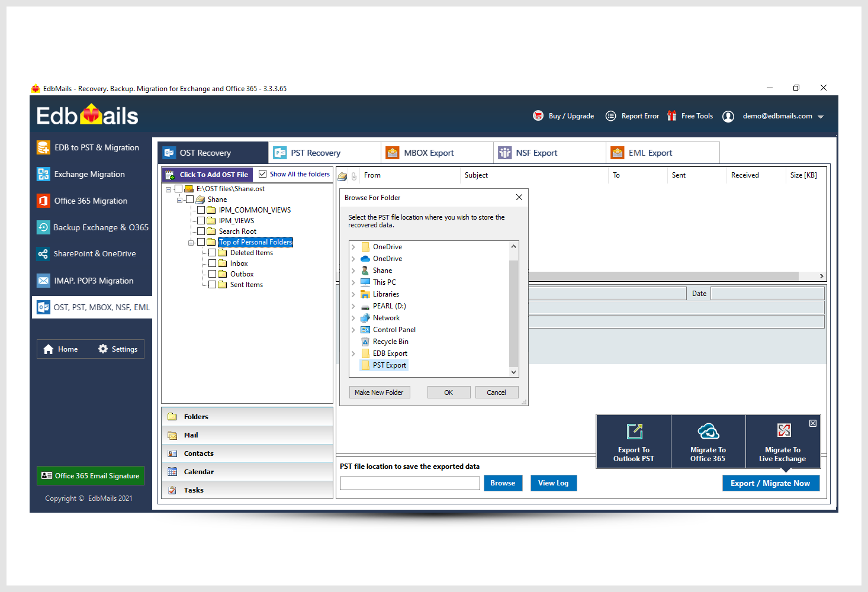Click the PST file location input field
Screen dimensions: 868x592
coord(410,484)
